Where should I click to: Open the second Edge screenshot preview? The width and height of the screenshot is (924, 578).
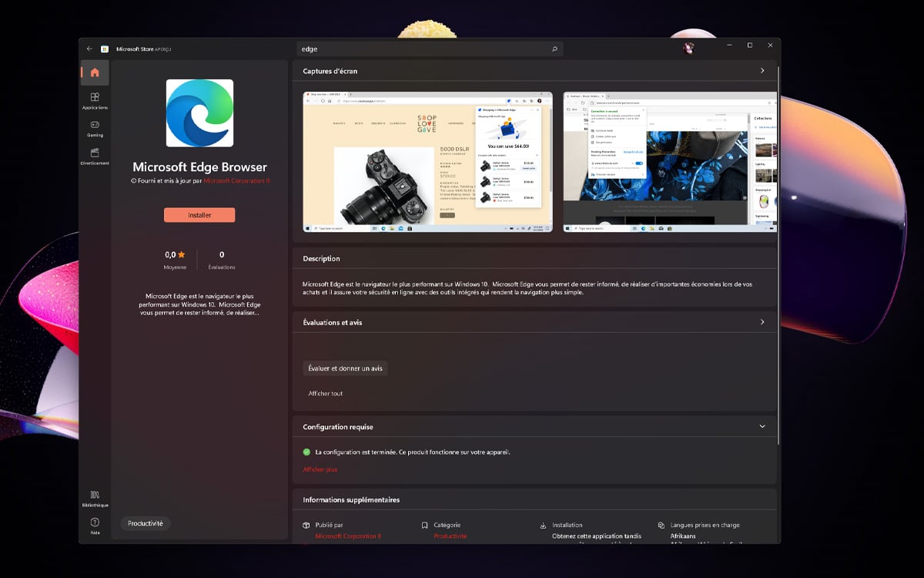pos(669,160)
